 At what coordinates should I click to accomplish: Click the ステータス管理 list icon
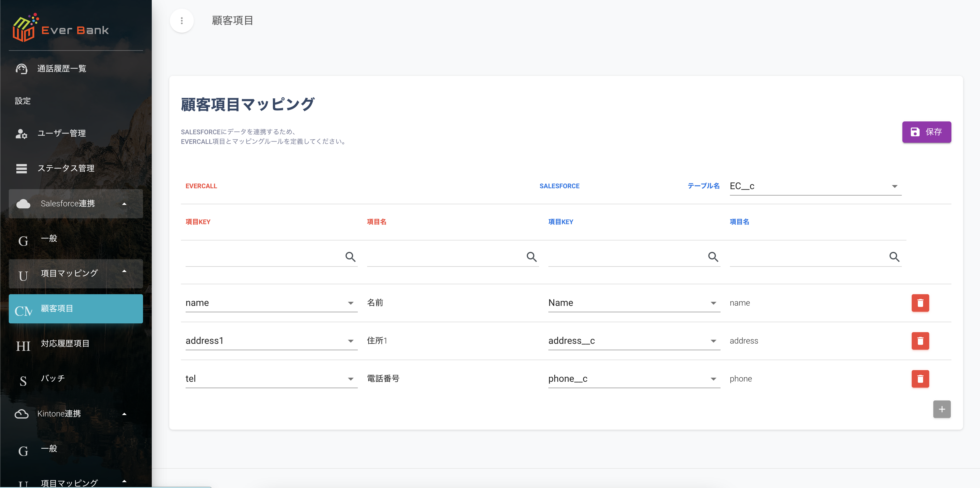click(21, 168)
